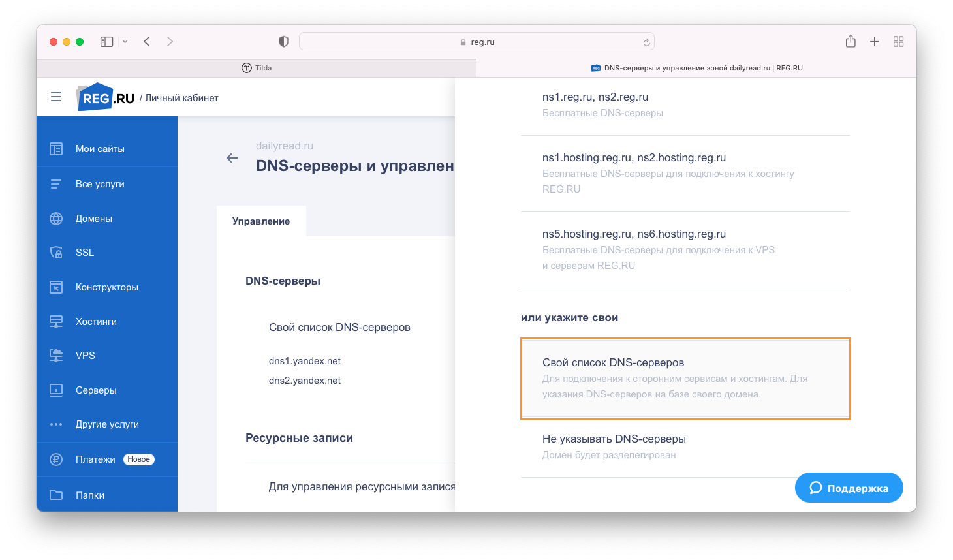Open the Safari Share menu
Viewport: 953px width, 560px height.
click(851, 41)
